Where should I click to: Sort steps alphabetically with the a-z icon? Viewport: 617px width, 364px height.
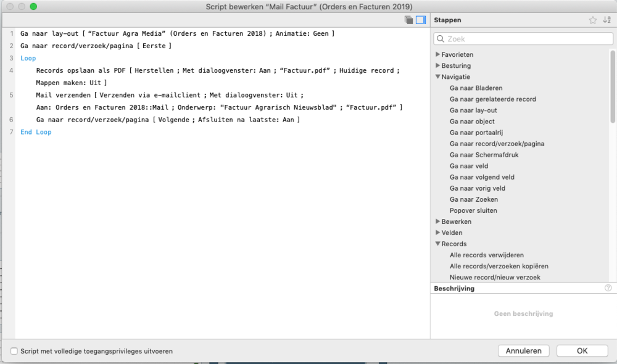point(607,20)
